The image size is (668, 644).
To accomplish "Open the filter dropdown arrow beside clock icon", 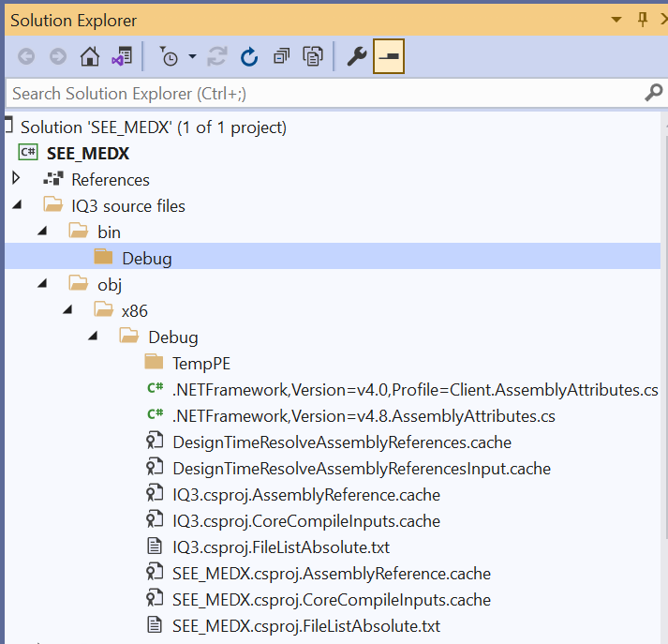I will click(x=193, y=56).
